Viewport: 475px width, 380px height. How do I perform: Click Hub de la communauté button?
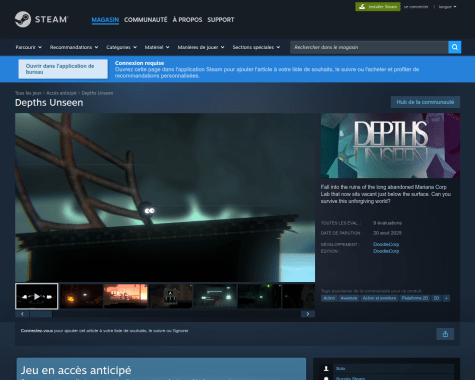click(x=425, y=102)
